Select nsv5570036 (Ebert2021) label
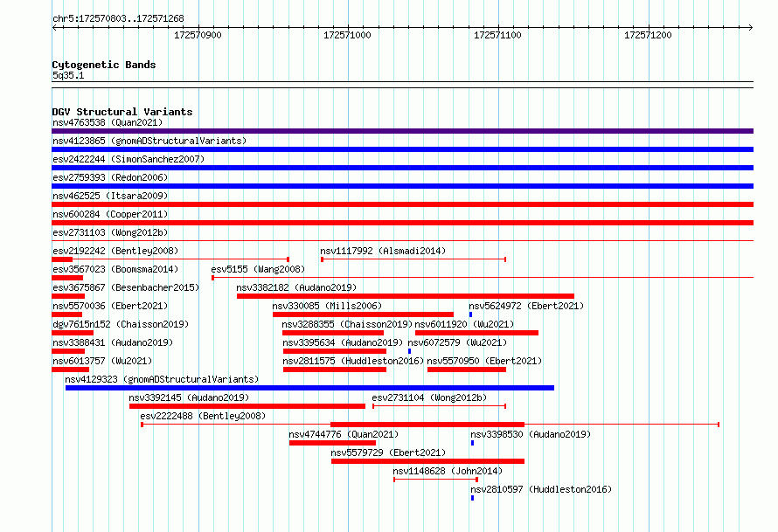Screen dimensions: 778x532 [x=110, y=306]
